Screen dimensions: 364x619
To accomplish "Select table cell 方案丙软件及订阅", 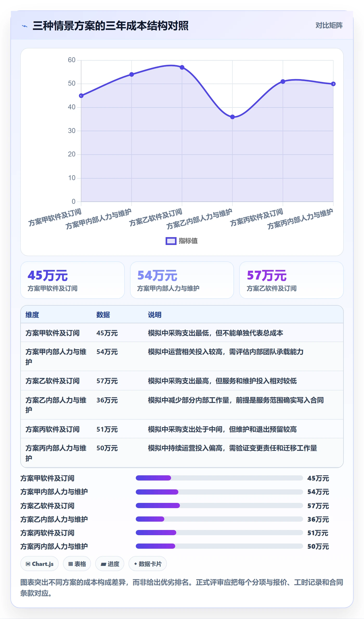I will [x=53, y=429].
